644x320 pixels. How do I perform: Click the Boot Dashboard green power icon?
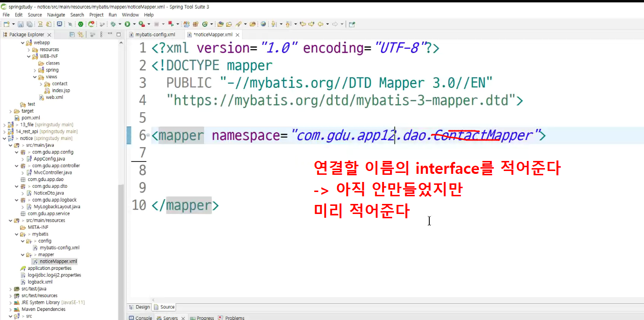[x=80, y=24]
